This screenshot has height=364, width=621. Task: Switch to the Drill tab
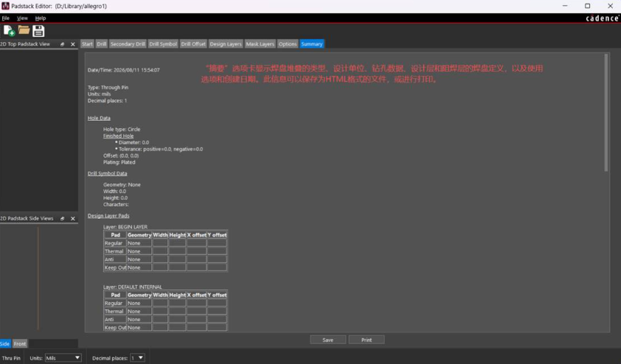(x=101, y=44)
